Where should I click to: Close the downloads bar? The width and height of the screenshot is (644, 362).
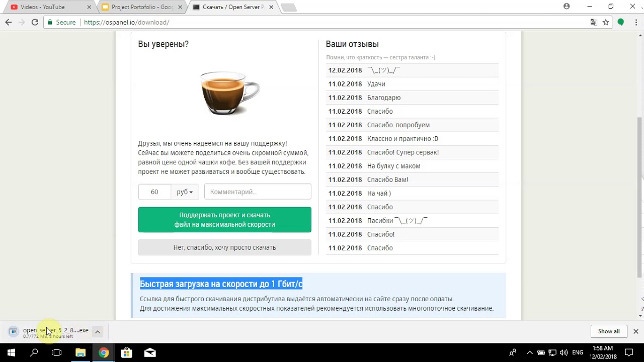pos(636,331)
